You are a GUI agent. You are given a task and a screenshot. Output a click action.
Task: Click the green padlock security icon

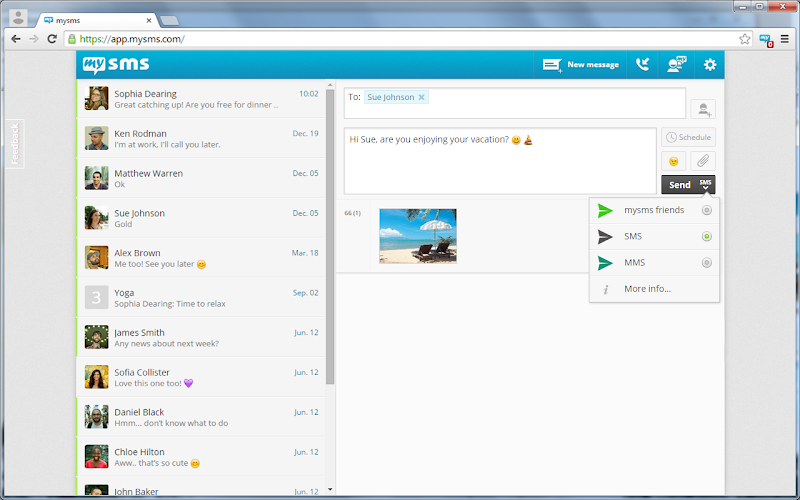(72, 39)
